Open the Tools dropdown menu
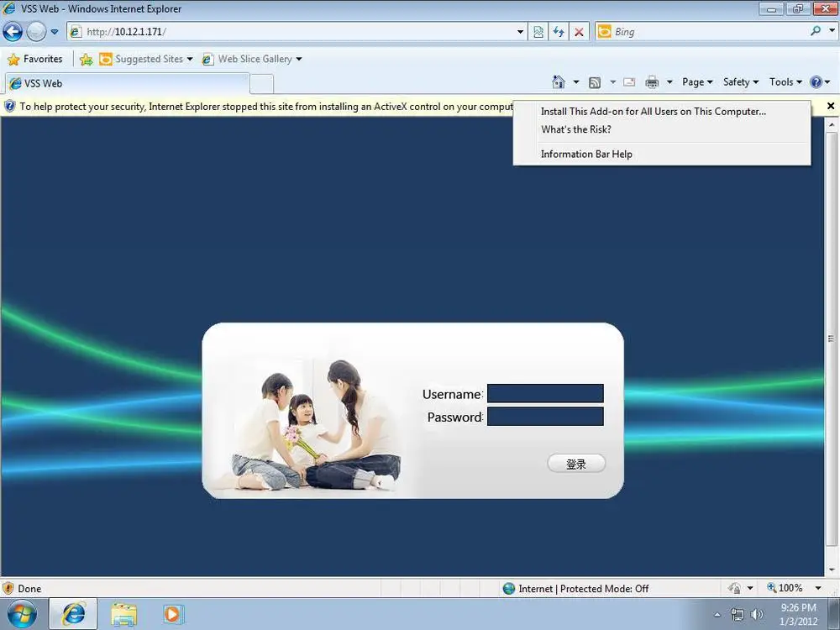 (785, 82)
